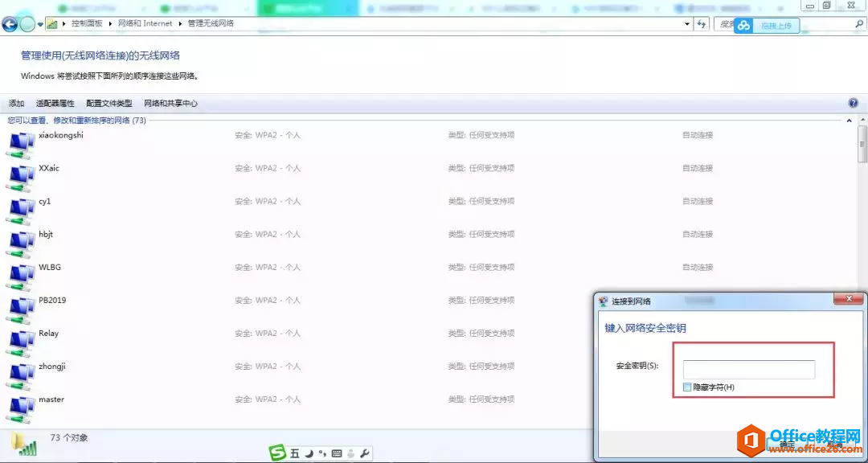Toggle punctuation mode on IME bar

click(323, 453)
